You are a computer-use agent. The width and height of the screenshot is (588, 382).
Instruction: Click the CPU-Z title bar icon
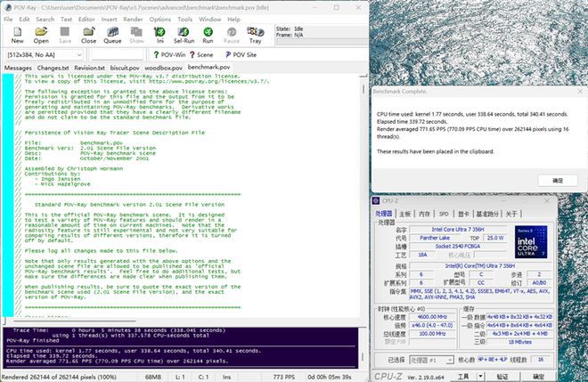[x=376, y=201]
